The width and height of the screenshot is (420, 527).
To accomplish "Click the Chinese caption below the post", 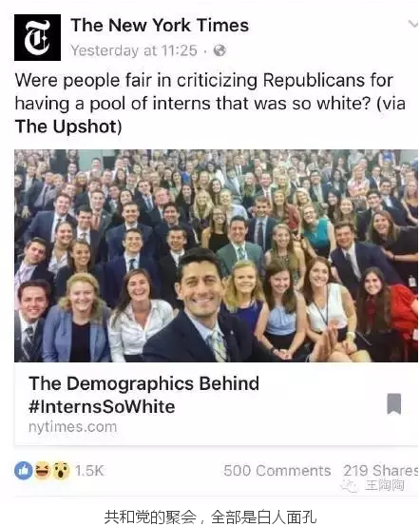I will pyautogui.click(x=211, y=517).
